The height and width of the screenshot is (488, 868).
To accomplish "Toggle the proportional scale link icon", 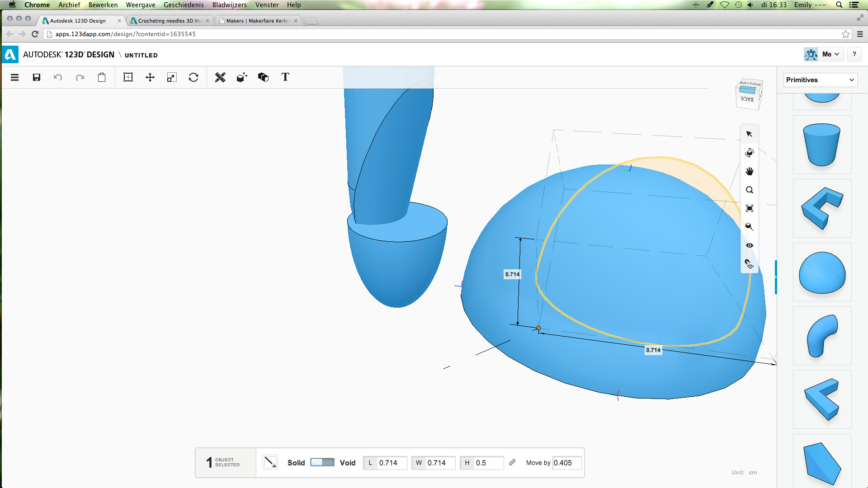I will (x=512, y=462).
